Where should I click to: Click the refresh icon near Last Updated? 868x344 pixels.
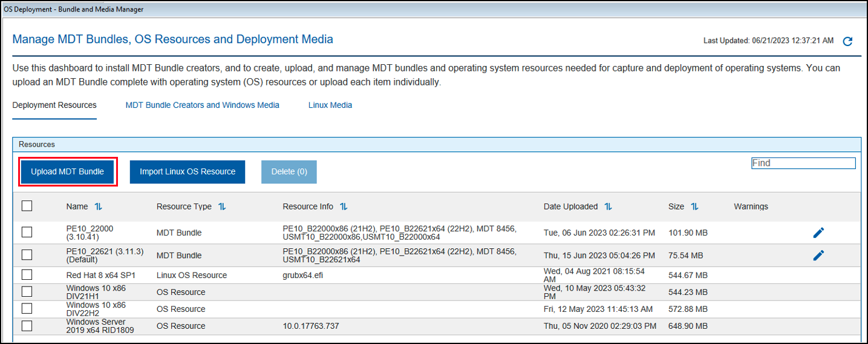pyautogui.click(x=847, y=41)
